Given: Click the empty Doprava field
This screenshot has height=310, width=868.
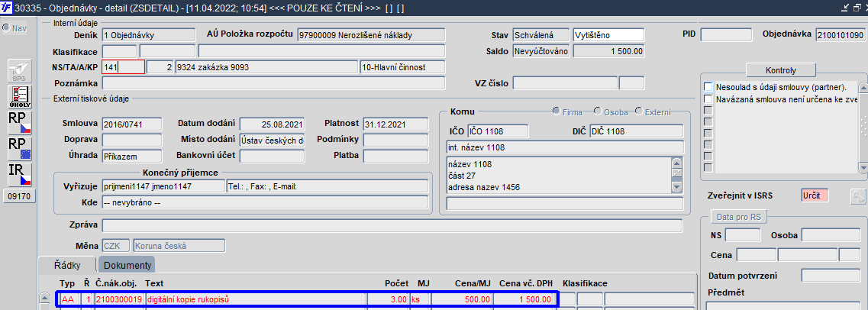Looking at the screenshot, I should tap(132, 140).
